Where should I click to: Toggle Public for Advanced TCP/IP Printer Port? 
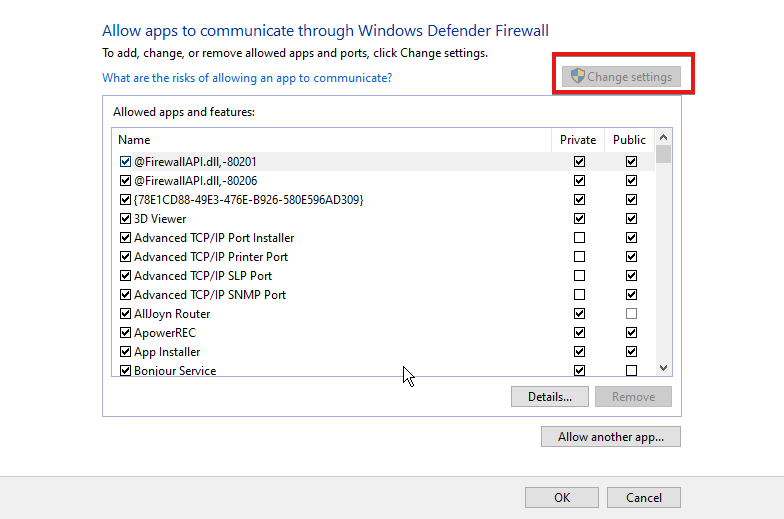(x=631, y=256)
